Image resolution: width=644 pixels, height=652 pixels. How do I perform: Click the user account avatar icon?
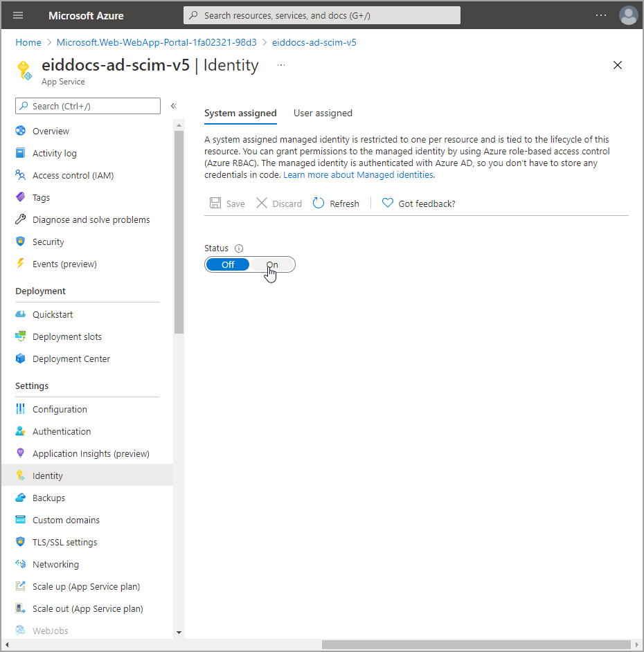628,15
